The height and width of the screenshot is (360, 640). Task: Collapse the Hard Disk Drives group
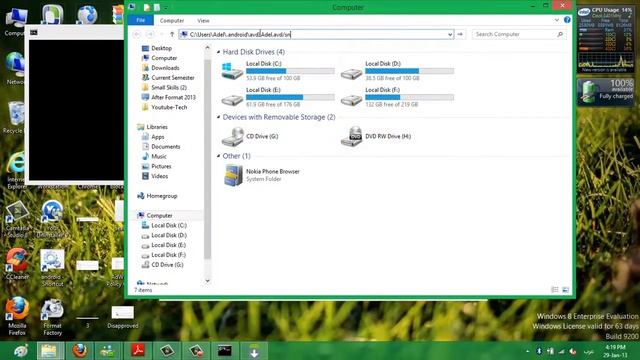pos(218,52)
